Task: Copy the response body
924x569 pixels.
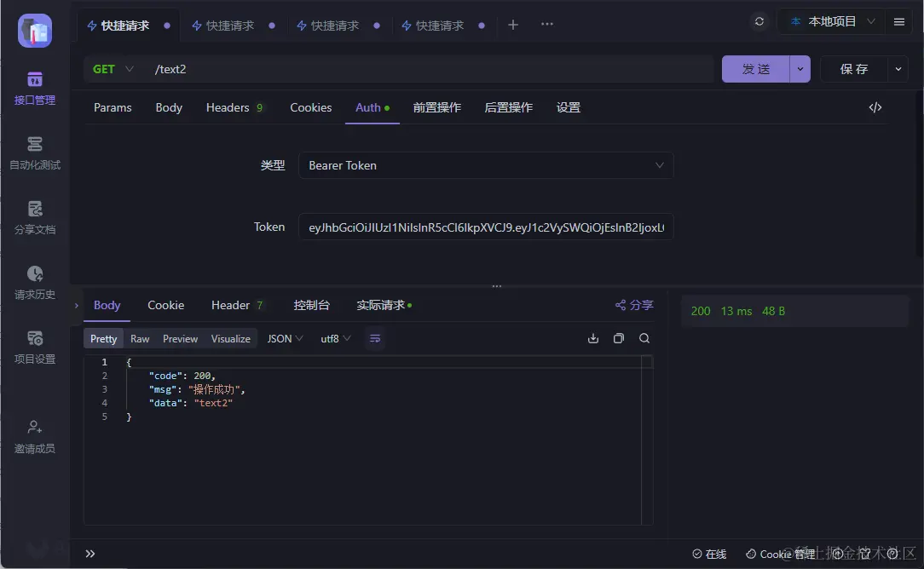Action: [618, 338]
